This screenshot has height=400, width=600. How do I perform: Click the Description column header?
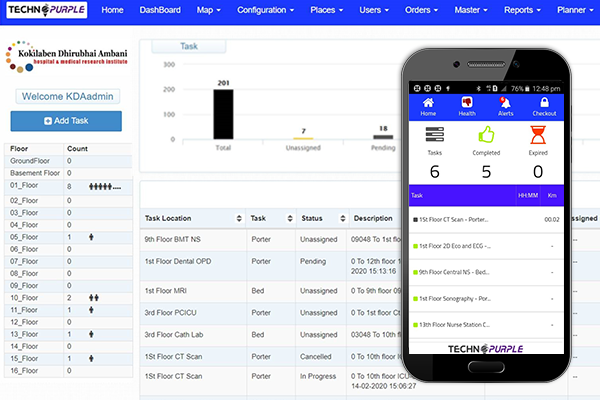pyautogui.click(x=373, y=218)
